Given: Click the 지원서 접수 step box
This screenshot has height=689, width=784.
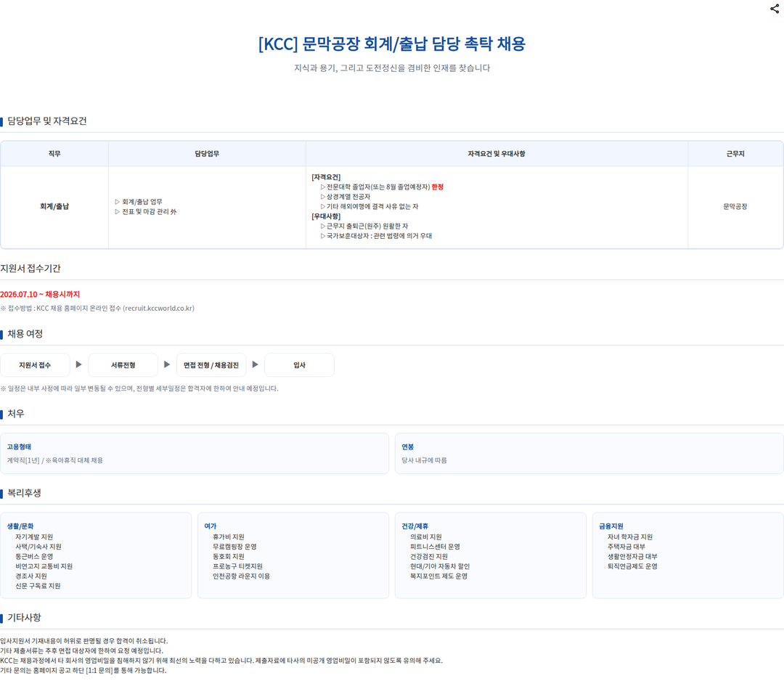Looking at the screenshot, I should (x=35, y=365).
